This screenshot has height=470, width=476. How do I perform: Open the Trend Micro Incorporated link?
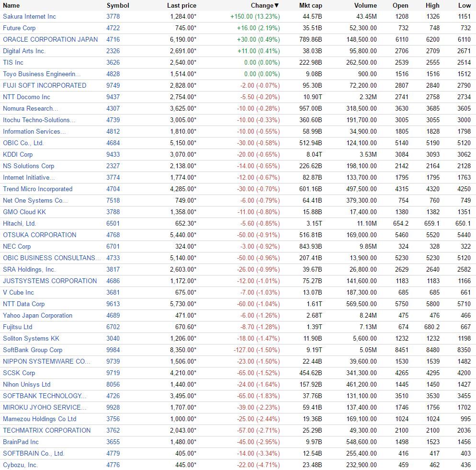[38, 189]
